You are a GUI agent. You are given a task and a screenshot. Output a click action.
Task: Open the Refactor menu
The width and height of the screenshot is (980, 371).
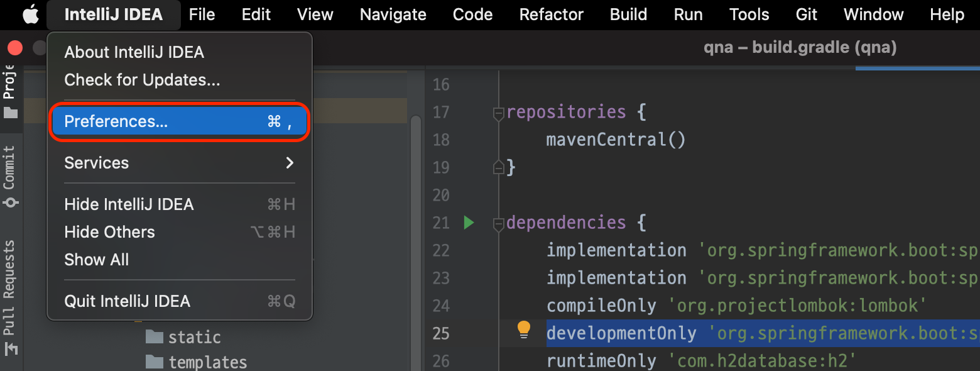click(x=552, y=14)
